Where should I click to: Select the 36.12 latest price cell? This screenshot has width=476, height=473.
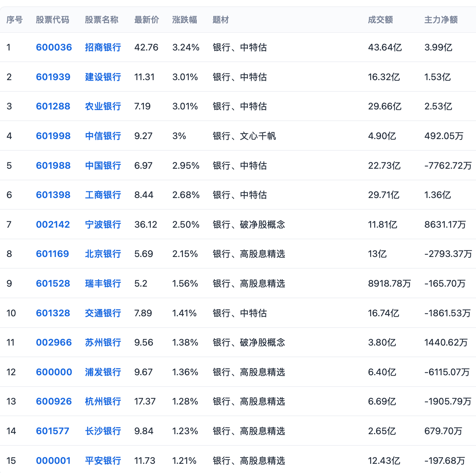click(146, 224)
